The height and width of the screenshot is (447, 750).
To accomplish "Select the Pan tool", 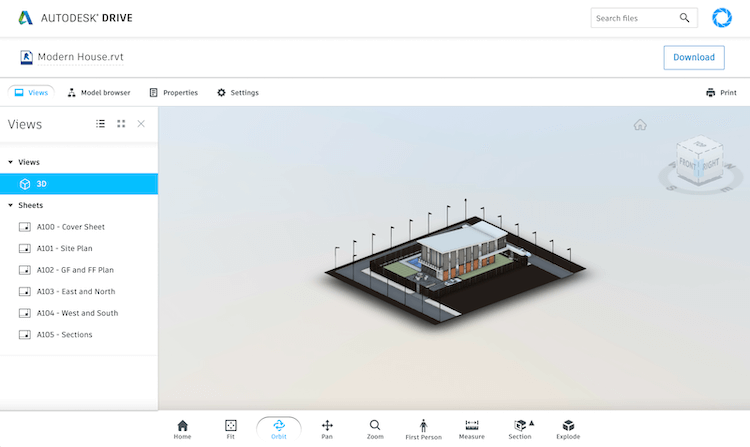I will point(327,429).
